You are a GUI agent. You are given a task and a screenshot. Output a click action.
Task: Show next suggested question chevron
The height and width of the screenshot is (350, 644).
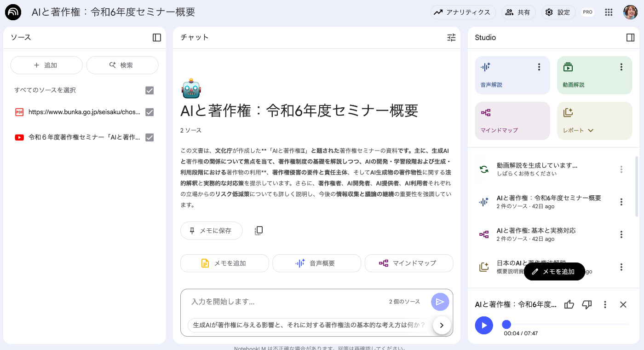tap(442, 325)
